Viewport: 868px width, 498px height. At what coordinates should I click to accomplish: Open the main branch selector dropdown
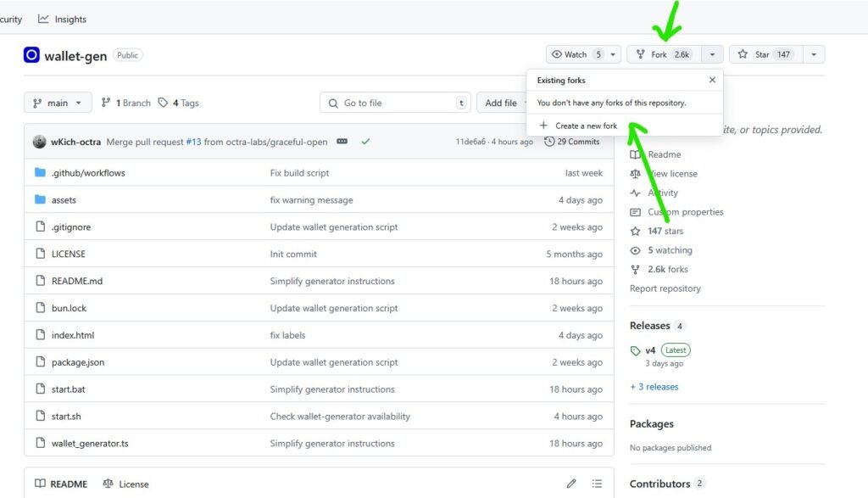(58, 103)
